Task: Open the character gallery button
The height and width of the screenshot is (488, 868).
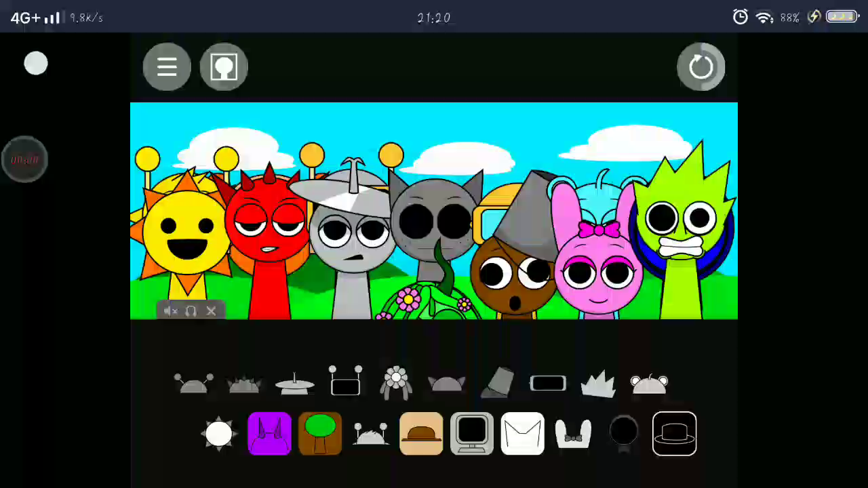Action: point(224,66)
